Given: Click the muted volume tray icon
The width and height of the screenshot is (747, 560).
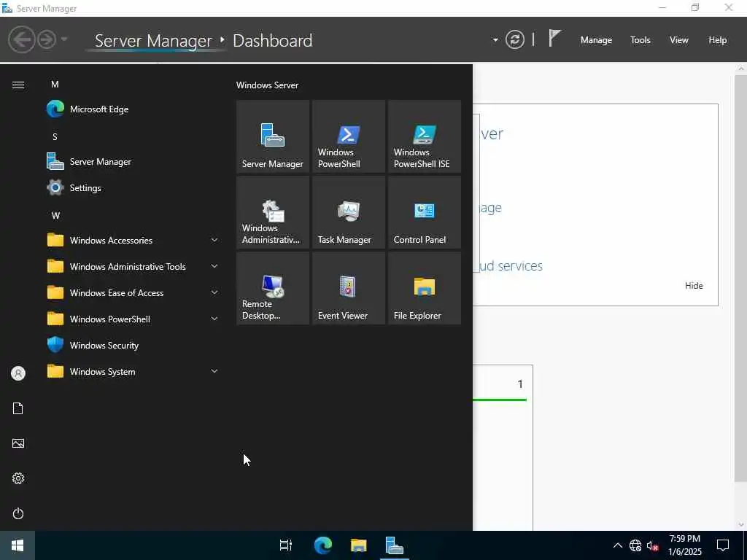Looking at the screenshot, I should pos(652,545).
